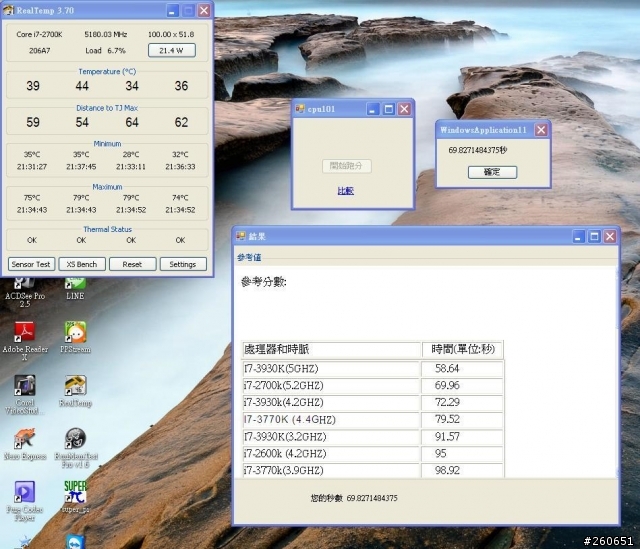This screenshot has height=549, width=640.
Task: Open ACDSee Pro 2.5 desktop shortcut
Action: click(x=24, y=285)
